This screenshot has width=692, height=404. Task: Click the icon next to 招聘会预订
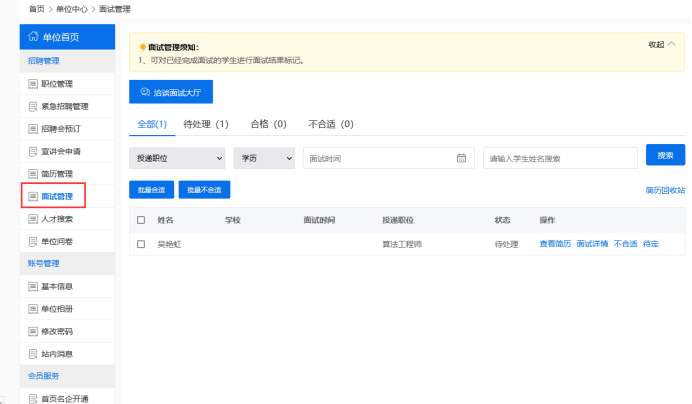tap(33, 129)
